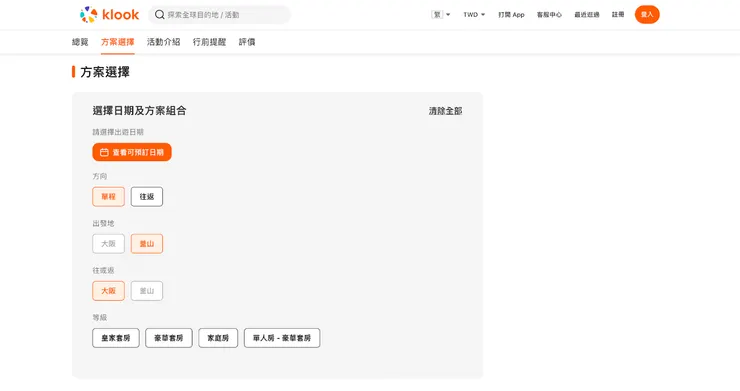Click the 查看可預訂日期 button
Image resolution: width=740 pixels, height=391 pixels.
coord(132,152)
